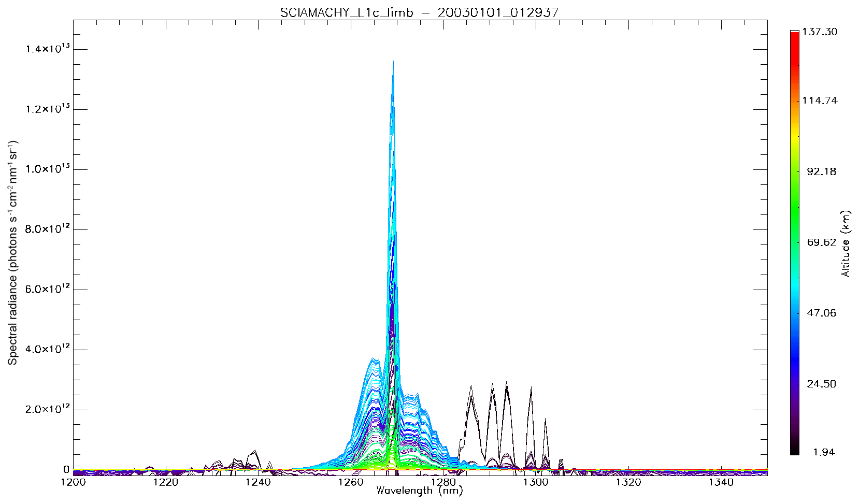This screenshot has height=504, width=859.
Task: Click the 0 y-axis tick label
Action: point(66,469)
